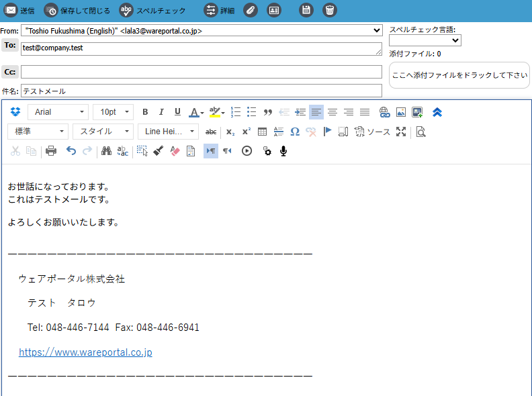Toggle align center for paragraph
532x396 pixels.
click(x=332, y=112)
